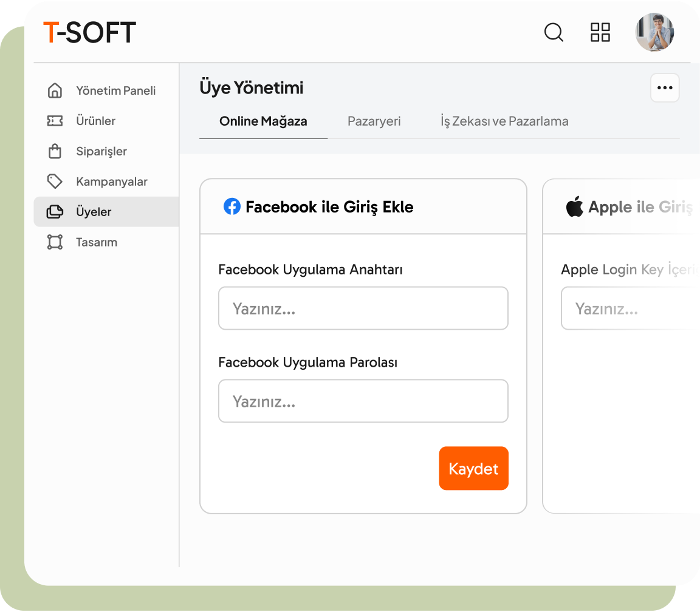Click the shopping bag icon beside Siparişler

[55, 151]
